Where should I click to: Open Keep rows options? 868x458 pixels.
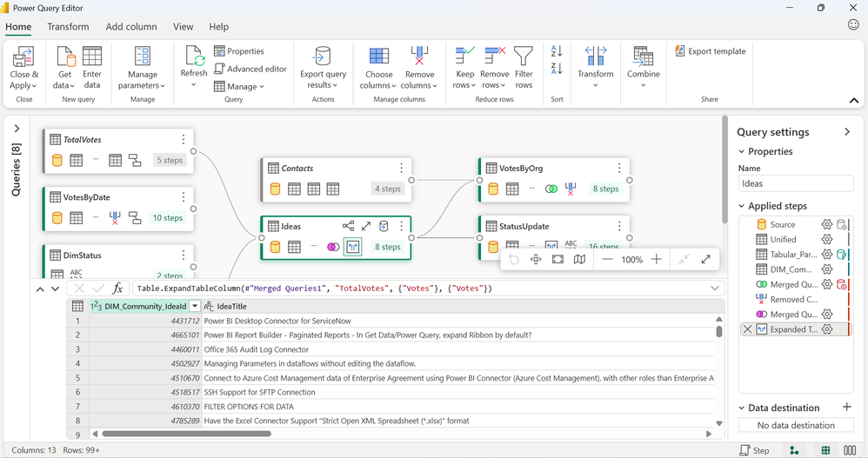[464, 68]
